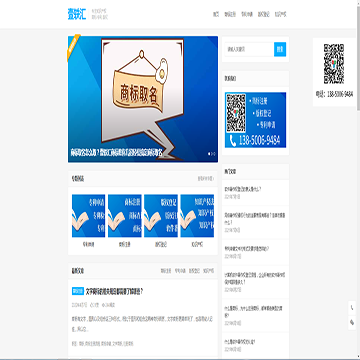Viewport: 360px width, 360px height.
Task: Filter latest articles by 版权登记 tab
Action: tap(194, 271)
